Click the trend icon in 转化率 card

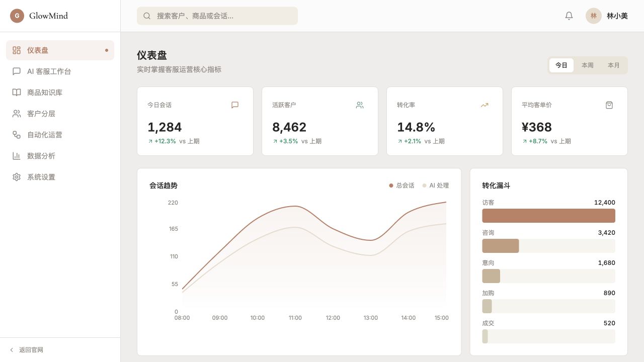[x=485, y=105]
